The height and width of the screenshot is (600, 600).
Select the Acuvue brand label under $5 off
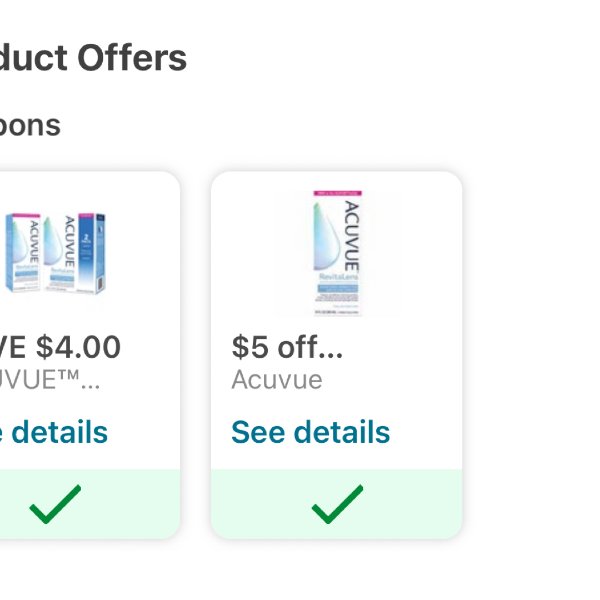[x=277, y=380]
